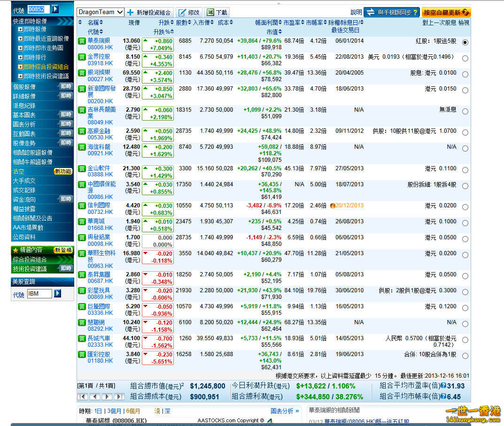
Task: Click 下載 download button
Action: click(x=217, y=12)
